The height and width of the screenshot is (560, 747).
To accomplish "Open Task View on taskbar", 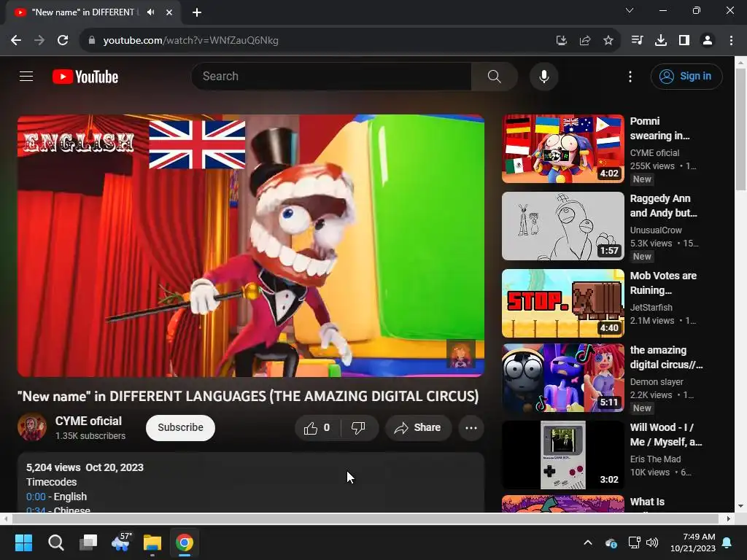I will click(x=88, y=542).
